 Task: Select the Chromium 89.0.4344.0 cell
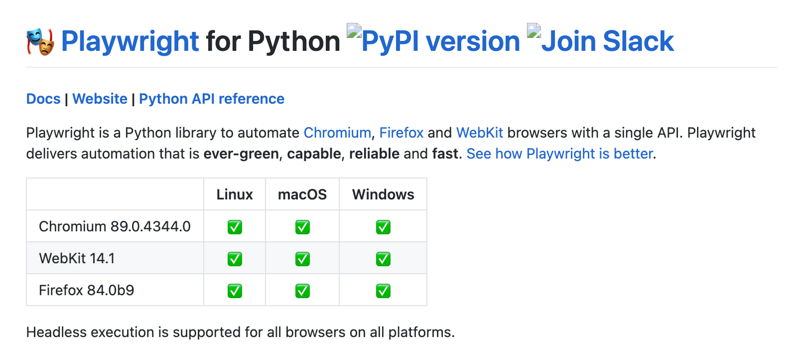click(115, 226)
